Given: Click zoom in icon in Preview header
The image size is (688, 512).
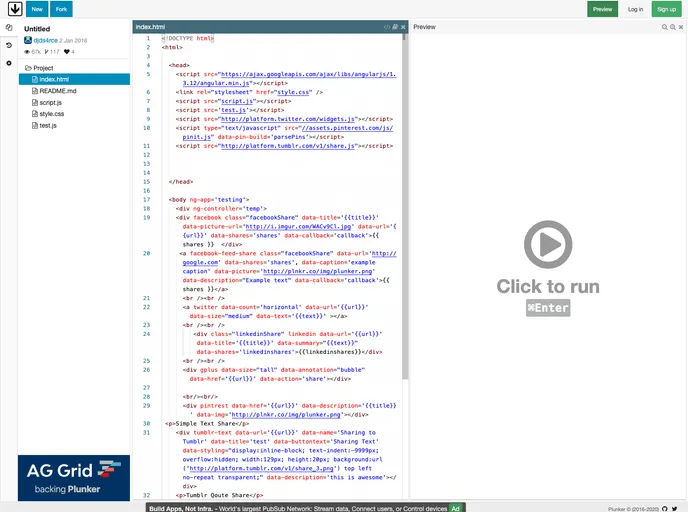Looking at the screenshot, I should click(x=673, y=27).
